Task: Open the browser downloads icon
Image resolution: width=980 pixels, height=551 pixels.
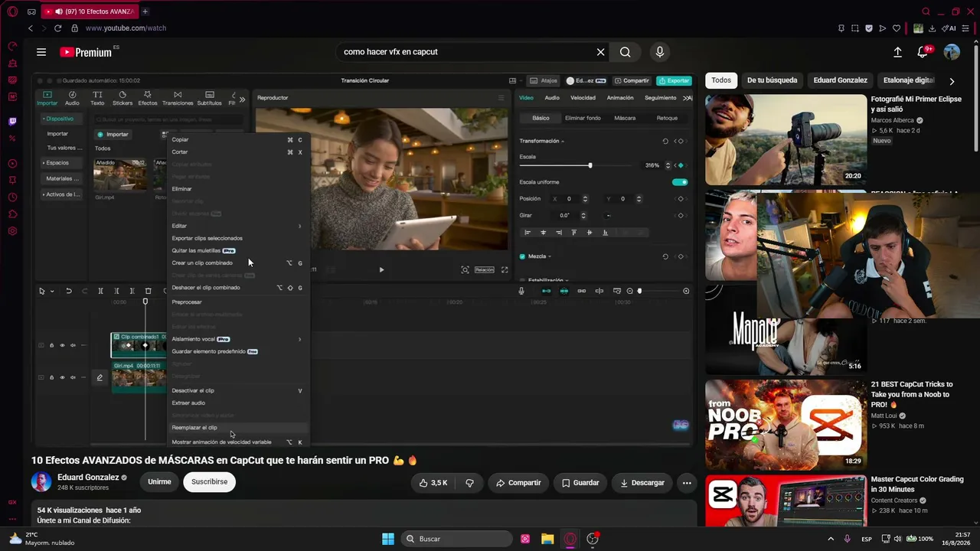Action: [x=932, y=28]
